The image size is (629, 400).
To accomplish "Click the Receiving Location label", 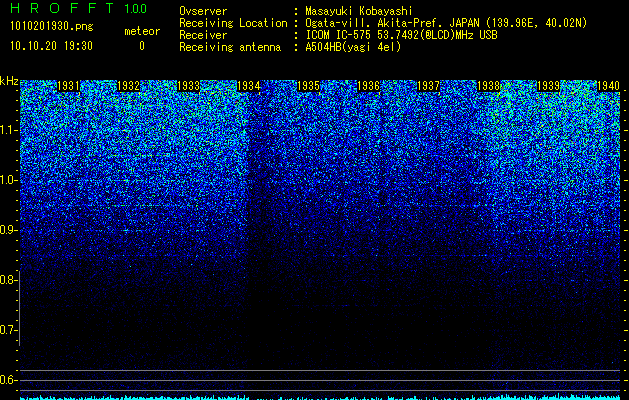I will click(233, 23).
